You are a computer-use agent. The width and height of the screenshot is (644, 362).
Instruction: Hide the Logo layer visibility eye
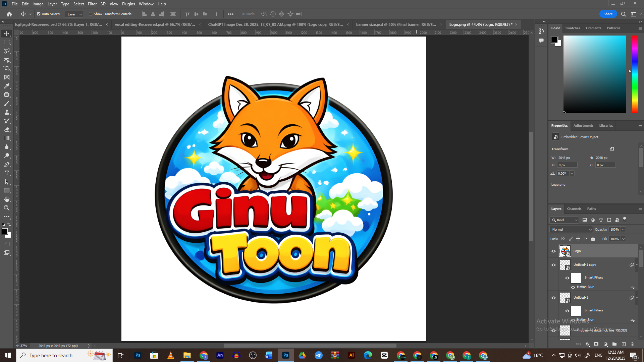point(553,251)
